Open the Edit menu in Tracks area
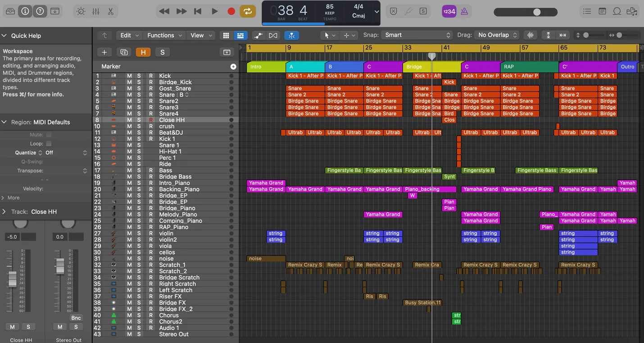The image size is (644, 343). (130, 35)
